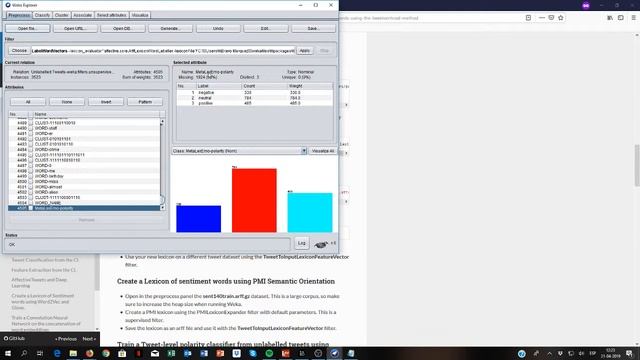
Task: Click the Pocket save icon in Firefox
Action: click(551, 18)
